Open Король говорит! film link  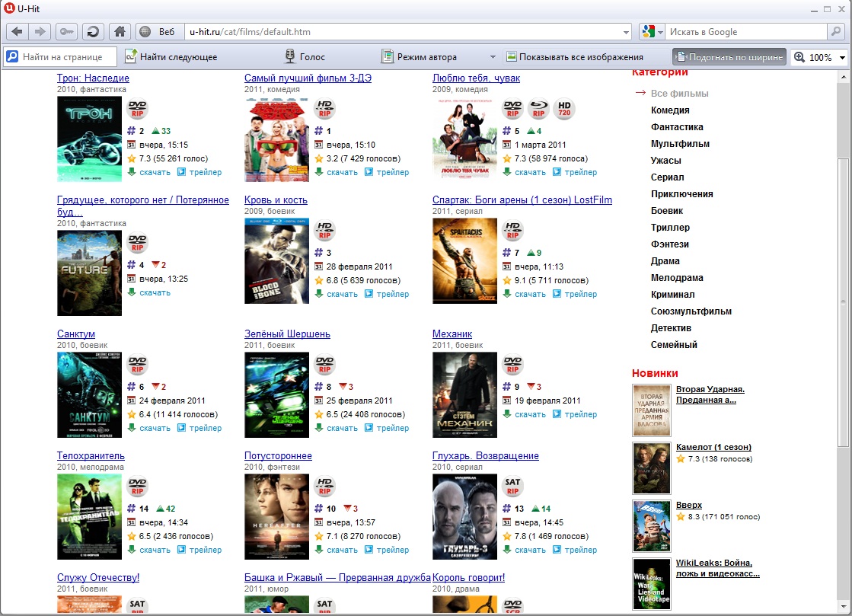click(x=468, y=577)
